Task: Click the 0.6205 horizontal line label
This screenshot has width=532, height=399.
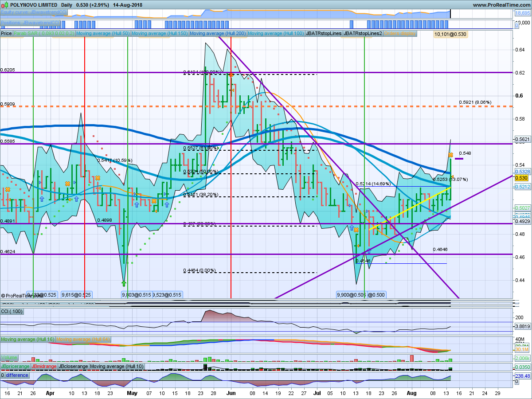Action: [x=8, y=70]
